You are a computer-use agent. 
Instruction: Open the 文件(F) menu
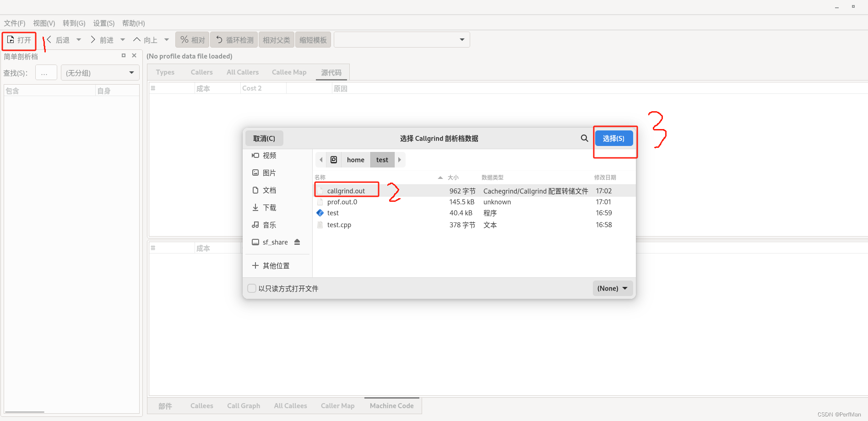point(14,23)
